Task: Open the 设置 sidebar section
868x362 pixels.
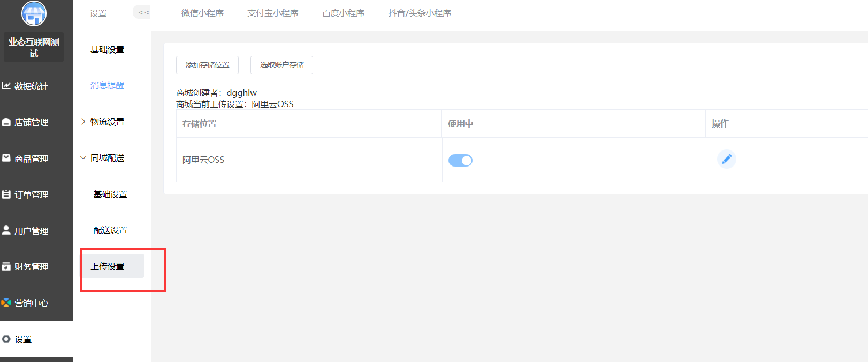Action: click(36, 339)
